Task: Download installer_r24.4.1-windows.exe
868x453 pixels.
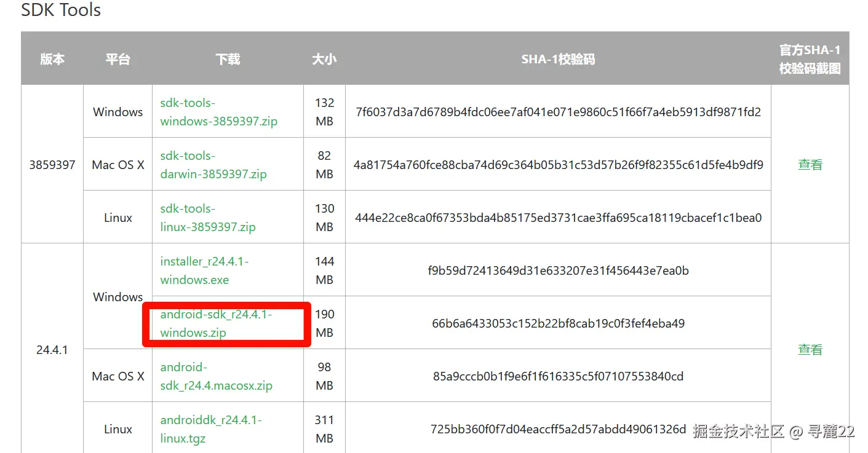Action: tap(204, 270)
